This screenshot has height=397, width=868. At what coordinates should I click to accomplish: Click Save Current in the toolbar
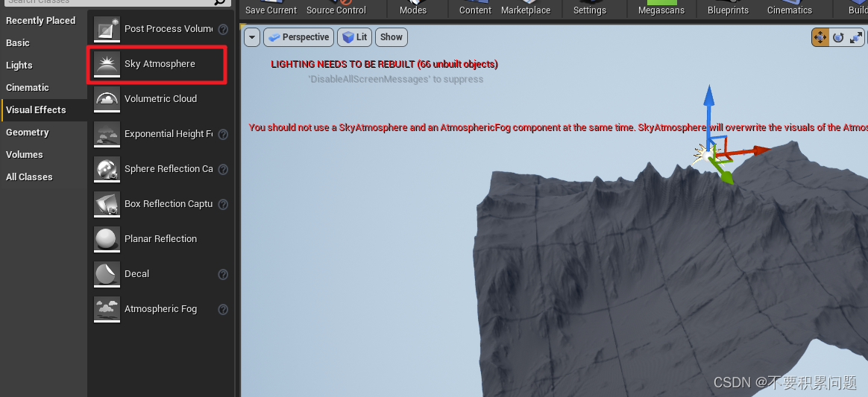(x=271, y=8)
